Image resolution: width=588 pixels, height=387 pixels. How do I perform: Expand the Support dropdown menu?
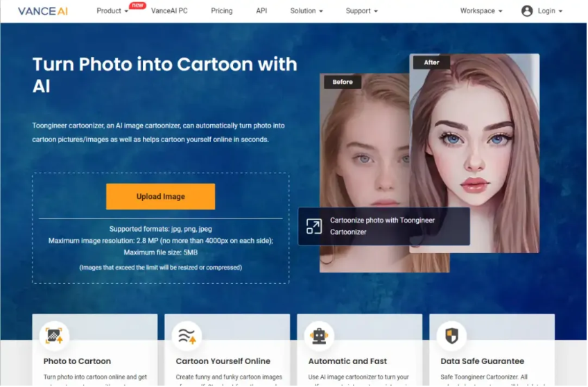tap(361, 11)
